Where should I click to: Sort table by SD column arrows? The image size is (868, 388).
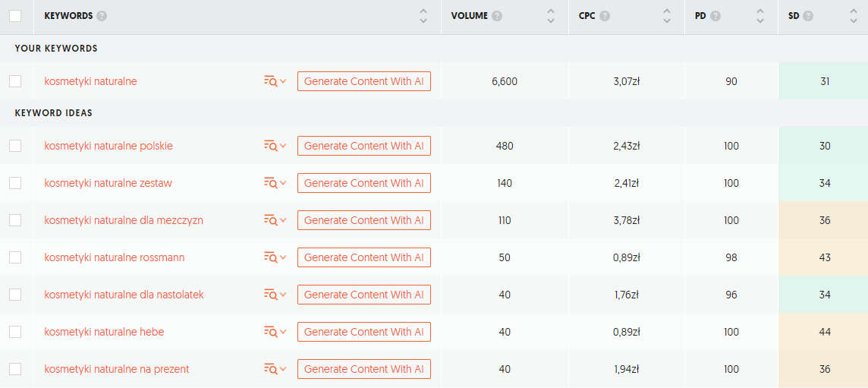(853, 16)
